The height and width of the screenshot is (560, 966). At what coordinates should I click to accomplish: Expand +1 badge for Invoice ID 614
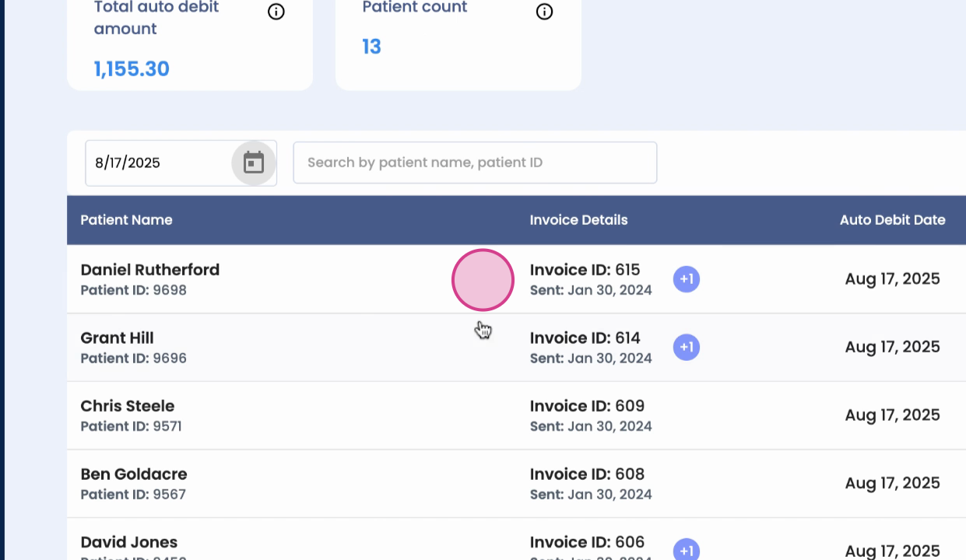tap(687, 347)
